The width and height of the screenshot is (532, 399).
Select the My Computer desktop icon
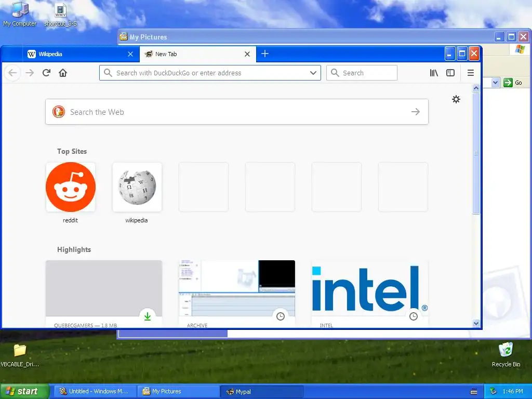tap(20, 14)
